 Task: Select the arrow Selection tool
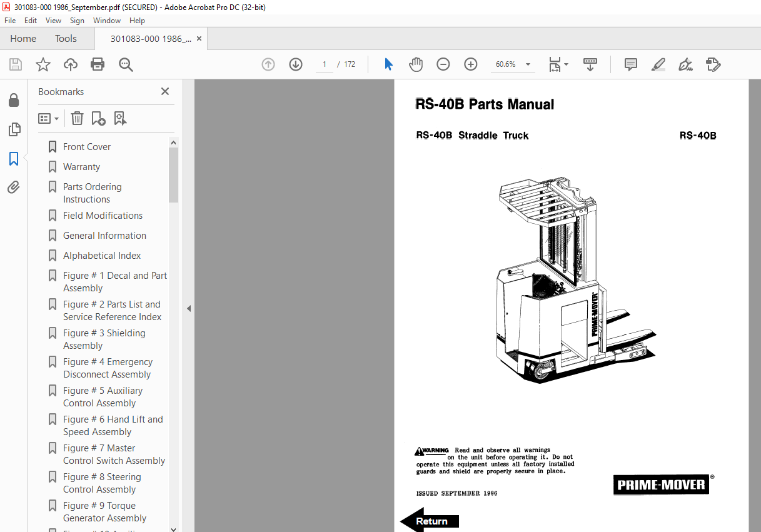point(388,64)
